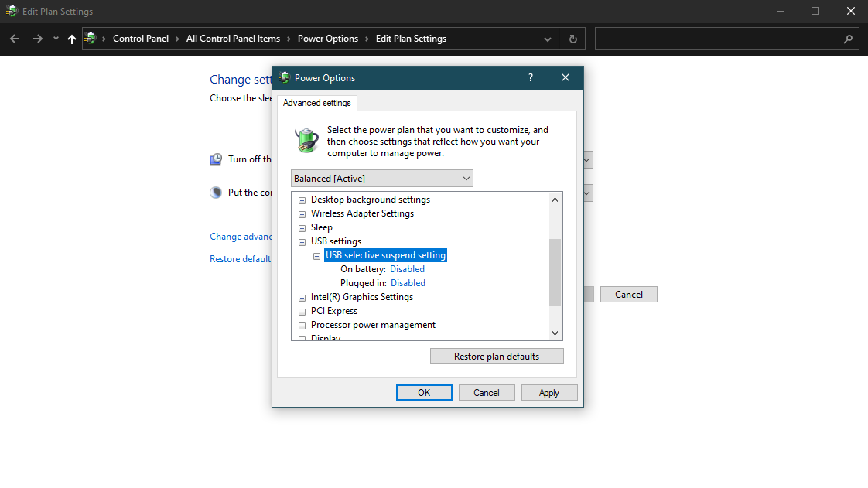The height and width of the screenshot is (488, 868).
Task: Click the battery icon in the Power Options dialog
Action: (x=306, y=139)
